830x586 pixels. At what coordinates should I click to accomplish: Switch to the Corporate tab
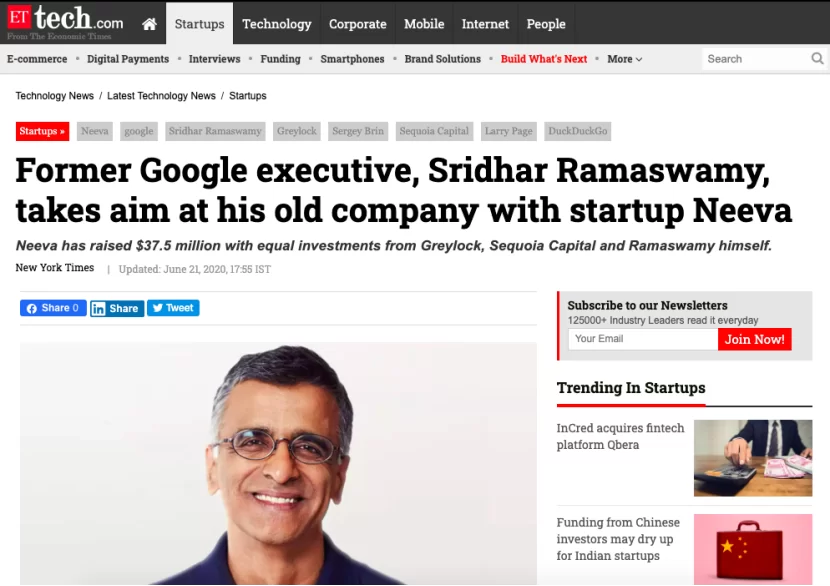(x=357, y=24)
